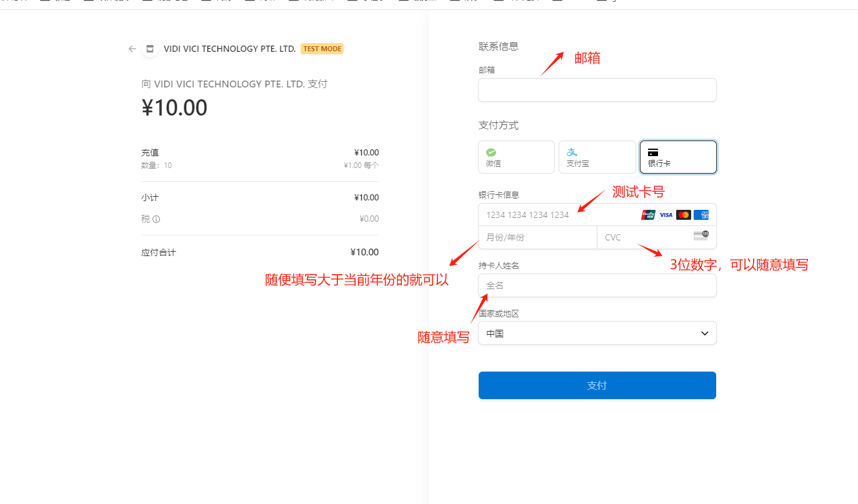Click the 支付方式 section heading
The height and width of the screenshot is (504, 858).
499,125
